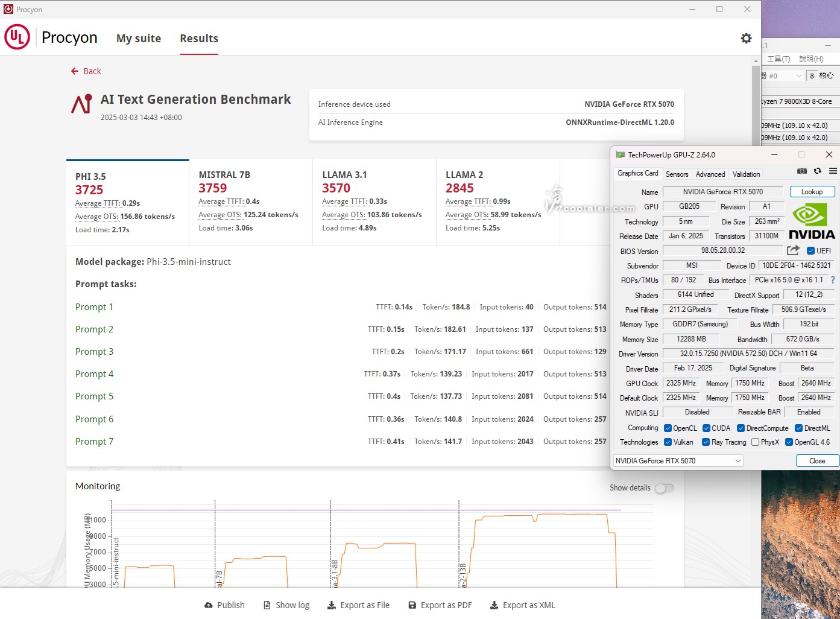Click the UL Procyon logo
Screen dimensions: 840x619
(17, 37)
